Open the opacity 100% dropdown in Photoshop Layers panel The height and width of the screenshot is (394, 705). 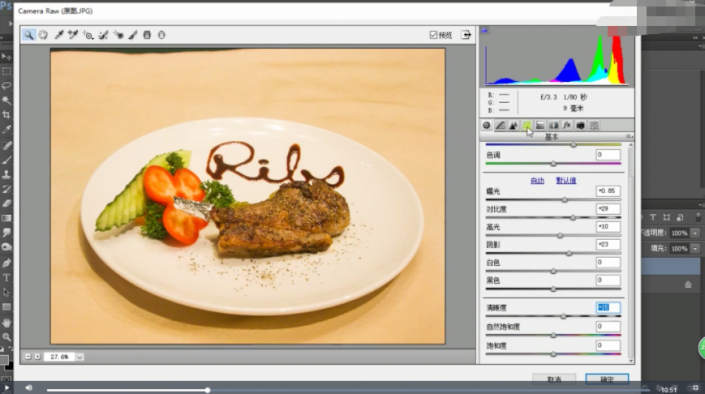click(695, 233)
